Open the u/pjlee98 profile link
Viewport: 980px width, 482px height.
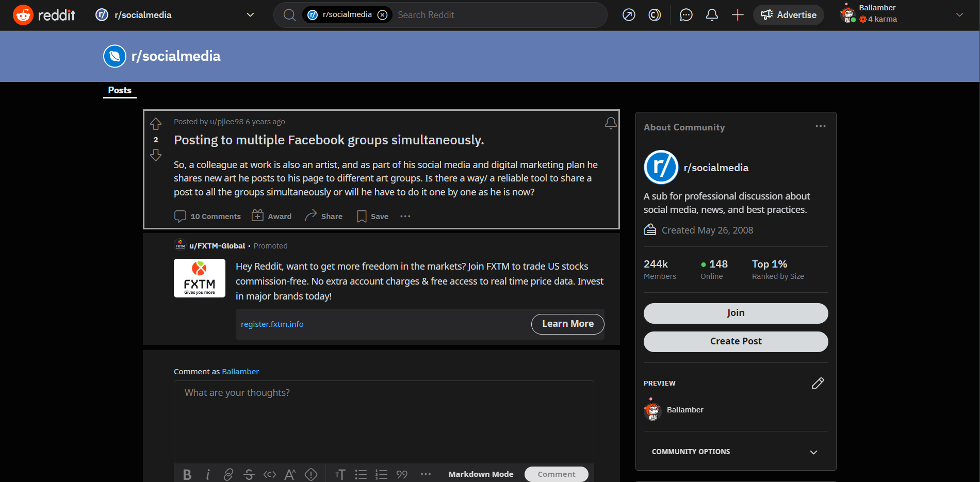coord(226,122)
